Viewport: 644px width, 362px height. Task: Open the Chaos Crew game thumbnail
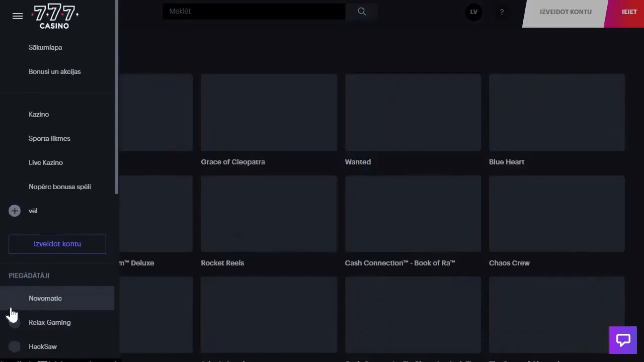tap(557, 214)
